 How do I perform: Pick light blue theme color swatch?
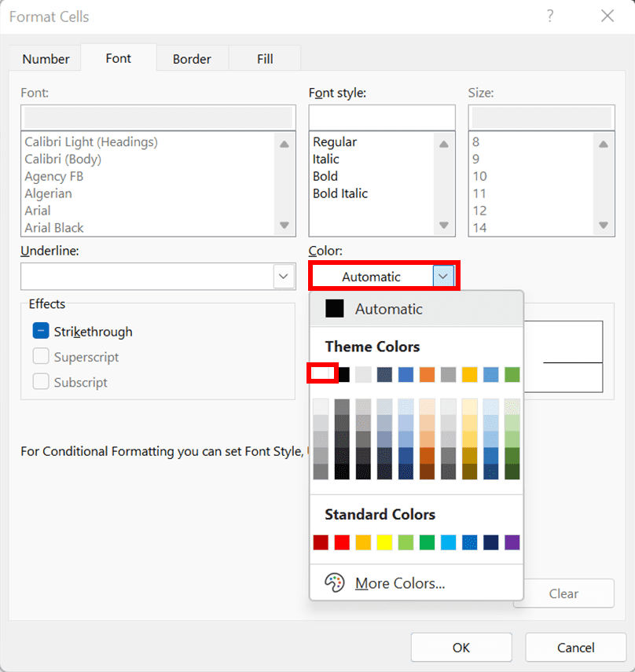[491, 375]
